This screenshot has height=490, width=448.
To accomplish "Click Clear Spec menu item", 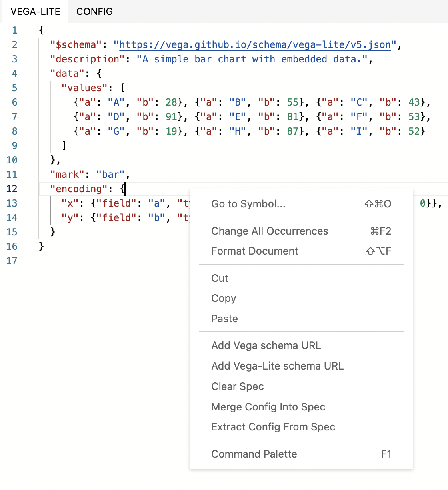I will coord(237,386).
